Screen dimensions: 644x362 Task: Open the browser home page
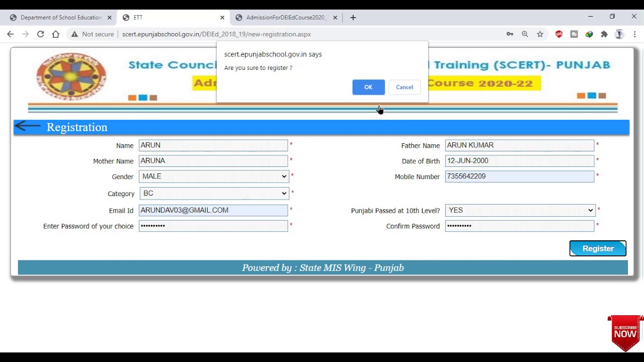56,34
